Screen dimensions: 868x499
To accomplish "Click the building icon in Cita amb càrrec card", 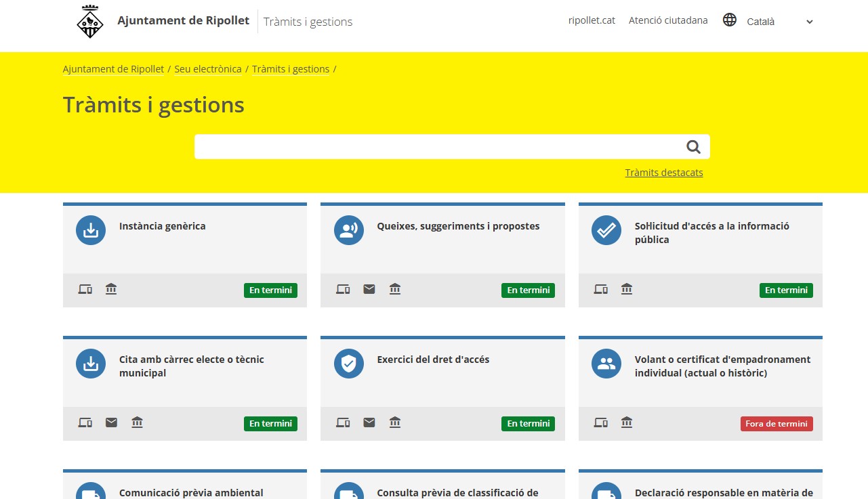I will [x=137, y=422].
